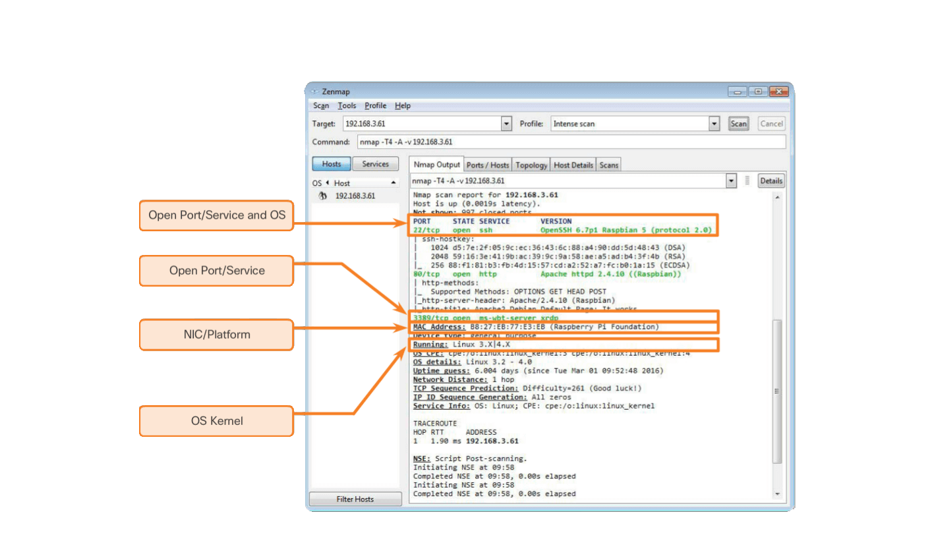This screenshot has width=934, height=560.
Task: Click the Target input field
Action: pos(422,124)
